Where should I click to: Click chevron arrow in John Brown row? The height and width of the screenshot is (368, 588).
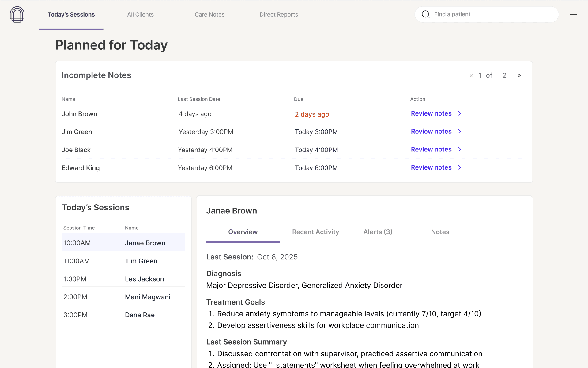459,113
